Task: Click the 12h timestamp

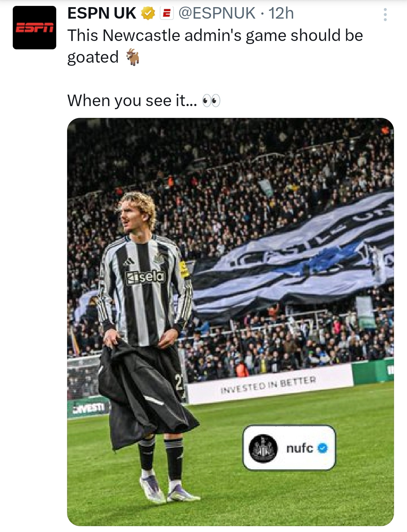Action: (281, 13)
